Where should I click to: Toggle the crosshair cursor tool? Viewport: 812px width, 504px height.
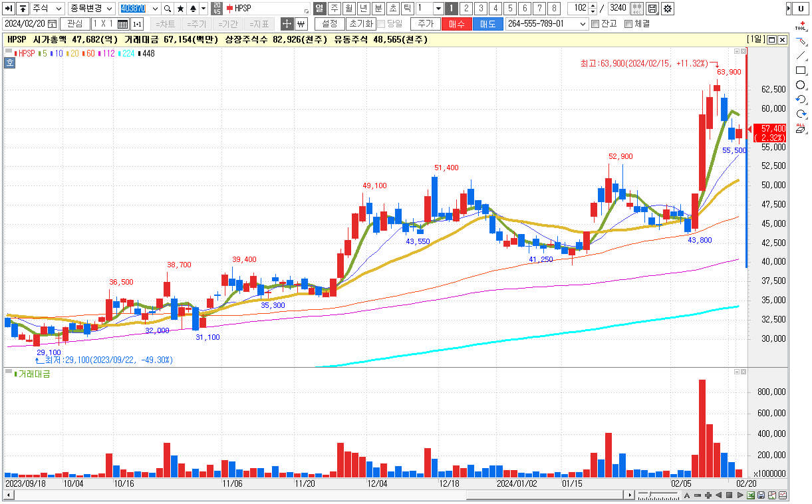pyautogui.click(x=287, y=24)
